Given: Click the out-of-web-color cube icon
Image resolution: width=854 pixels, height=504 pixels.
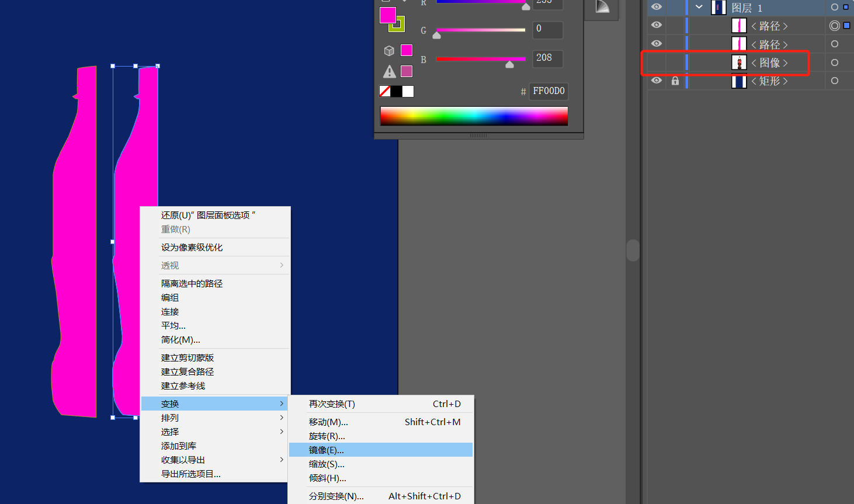Looking at the screenshot, I should tap(389, 51).
